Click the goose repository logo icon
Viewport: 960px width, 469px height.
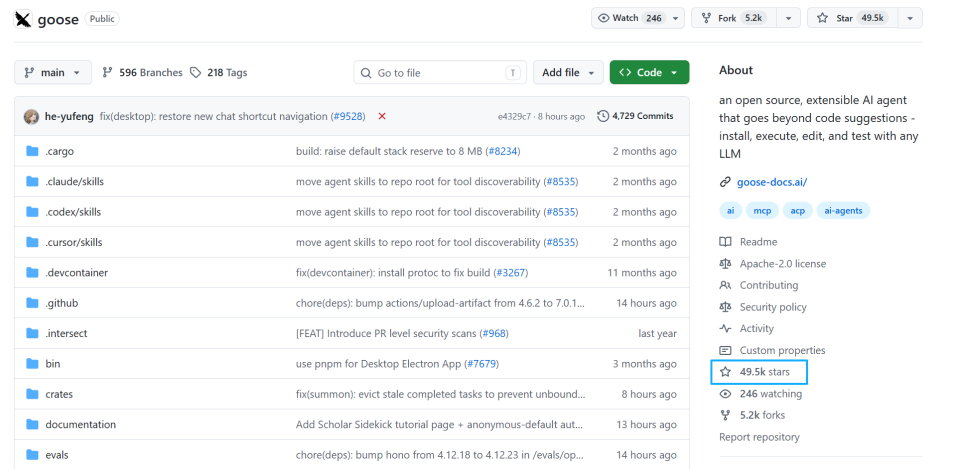coord(23,19)
